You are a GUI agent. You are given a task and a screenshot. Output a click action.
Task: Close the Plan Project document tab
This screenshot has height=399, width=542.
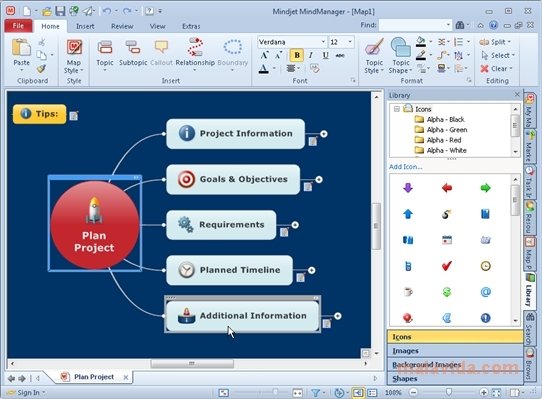[x=126, y=377]
